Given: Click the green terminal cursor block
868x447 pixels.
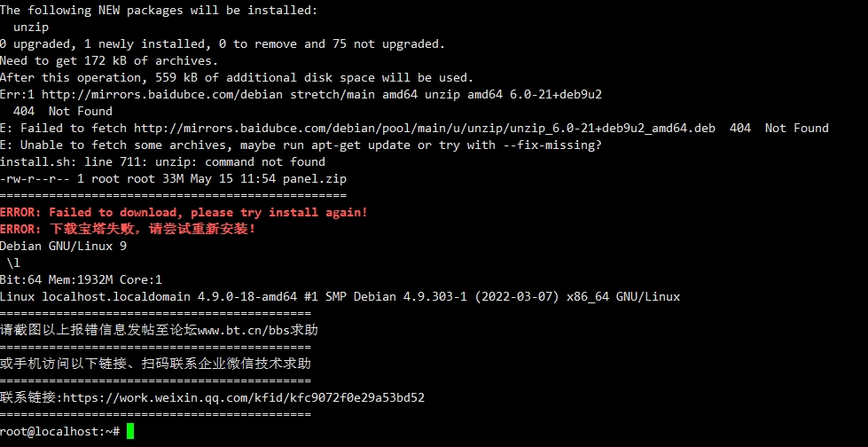Looking at the screenshot, I should point(130,431).
